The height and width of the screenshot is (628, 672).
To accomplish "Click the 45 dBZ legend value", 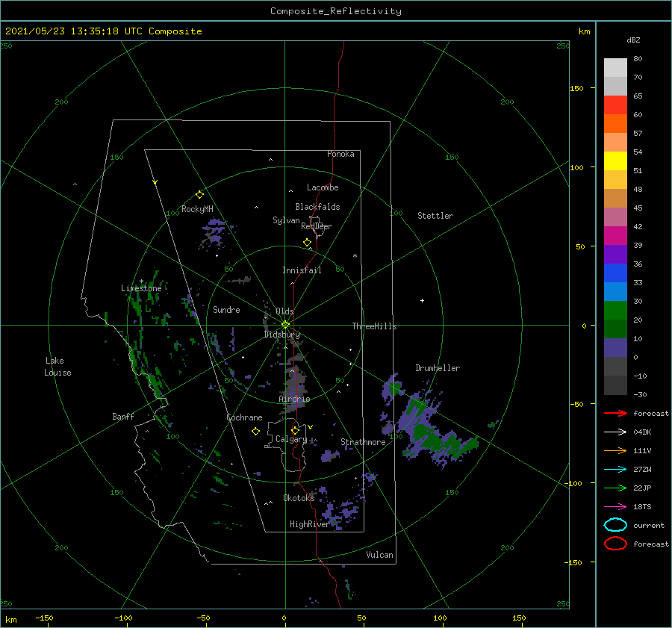I will [638, 208].
